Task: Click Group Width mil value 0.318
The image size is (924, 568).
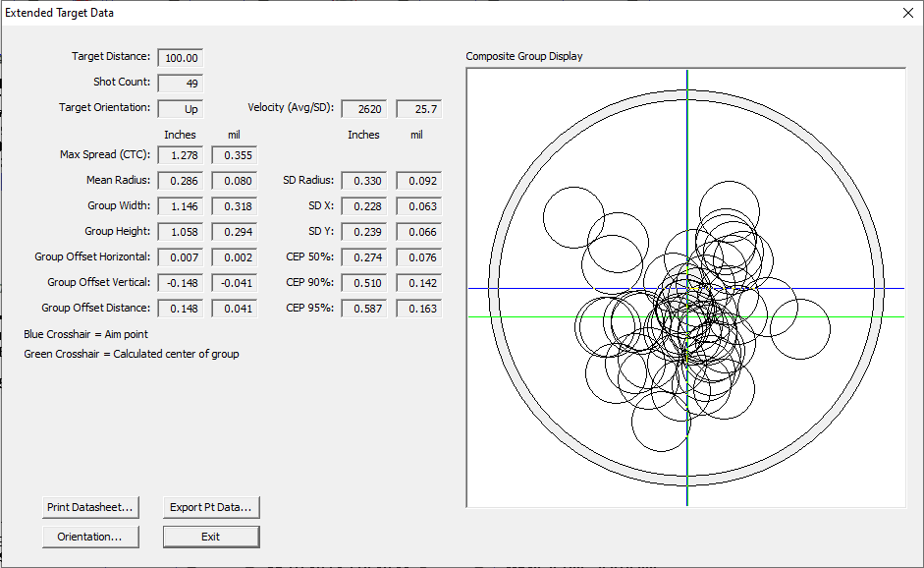Action: pyautogui.click(x=235, y=206)
